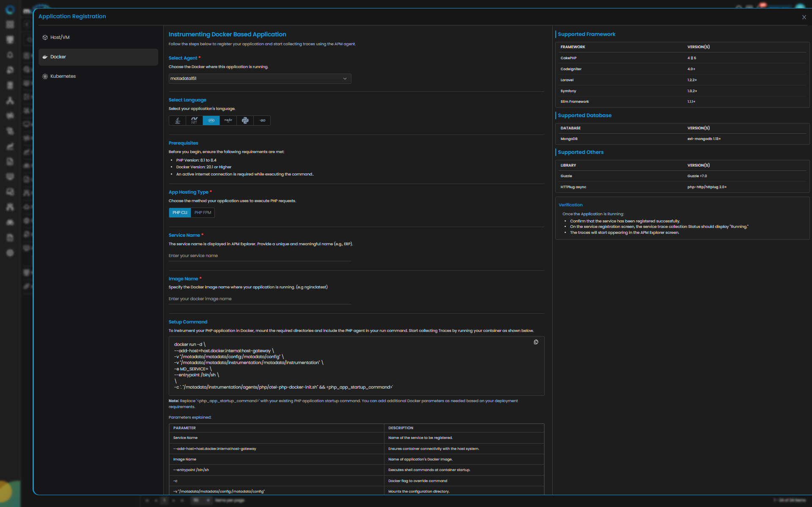Viewport: 812px width, 507px height.
Task: Switch to the Host/VM tab
Action: click(x=60, y=38)
